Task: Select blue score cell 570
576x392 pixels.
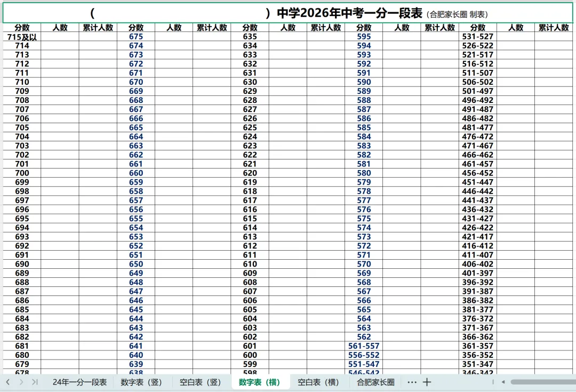Action: pos(364,264)
